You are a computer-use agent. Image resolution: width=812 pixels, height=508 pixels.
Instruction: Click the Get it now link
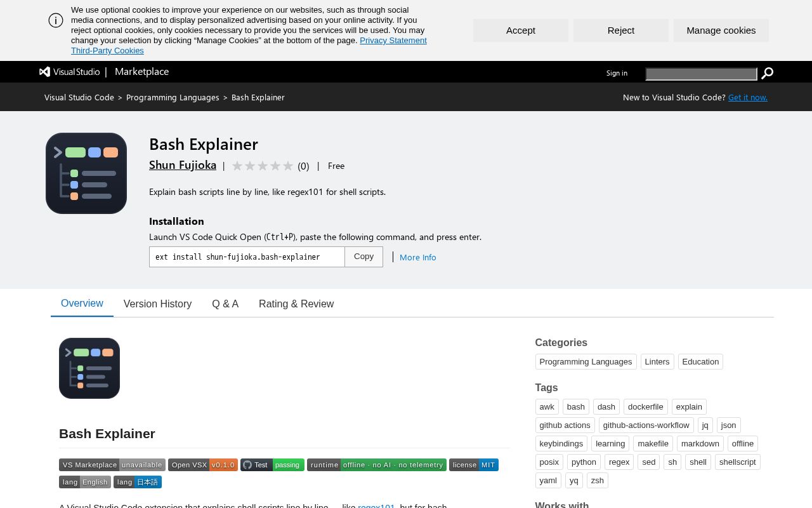748,97
